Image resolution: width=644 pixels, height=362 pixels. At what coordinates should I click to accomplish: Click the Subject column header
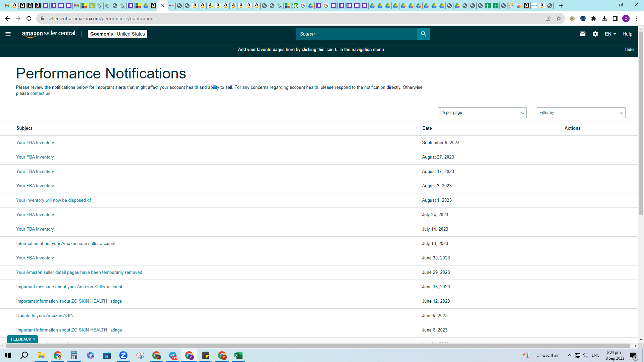[24, 128]
